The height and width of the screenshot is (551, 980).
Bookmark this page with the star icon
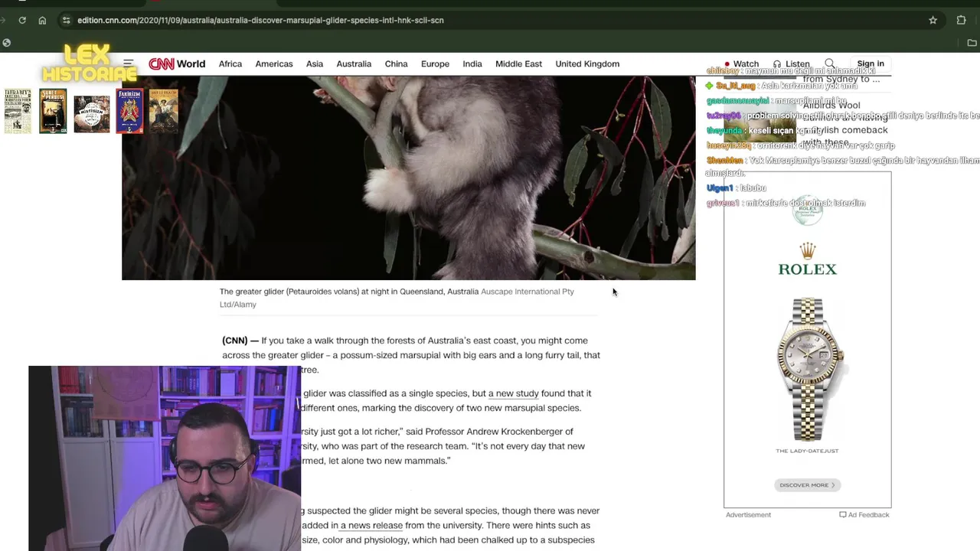933,20
